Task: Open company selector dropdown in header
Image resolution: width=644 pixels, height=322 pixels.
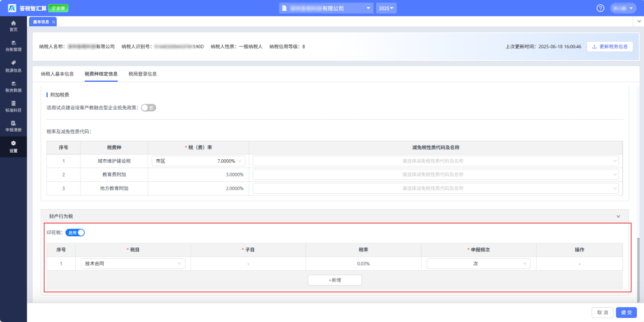Action: click(x=326, y=8)
